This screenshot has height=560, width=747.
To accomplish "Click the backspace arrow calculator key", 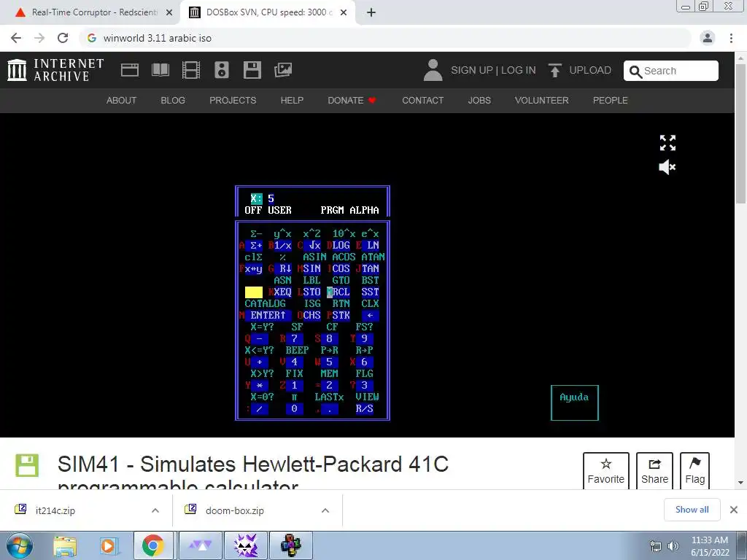I will [x=370, y=315].
